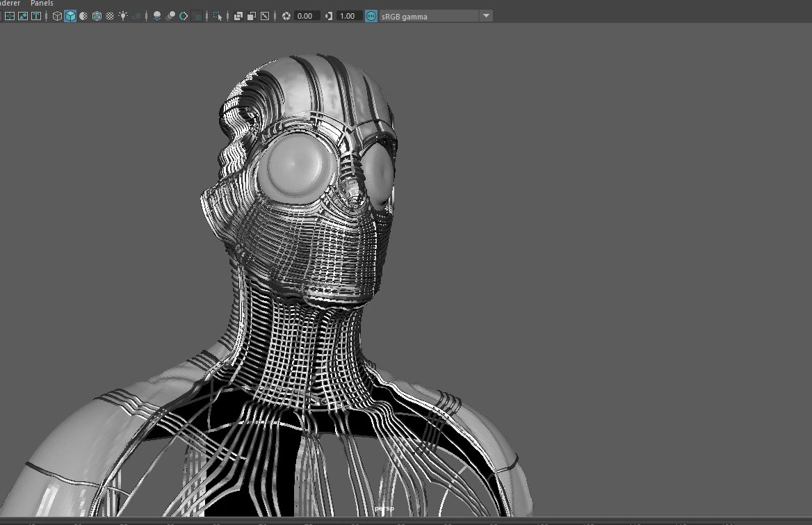This screenshot has height=525, width=812.
Task: Click the sRGB gamma dropdown arrow
Action: click(486, 16)
